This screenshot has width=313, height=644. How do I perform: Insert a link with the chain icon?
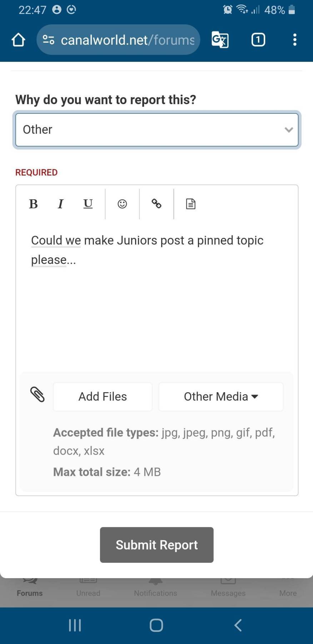(x=156, y=204)
